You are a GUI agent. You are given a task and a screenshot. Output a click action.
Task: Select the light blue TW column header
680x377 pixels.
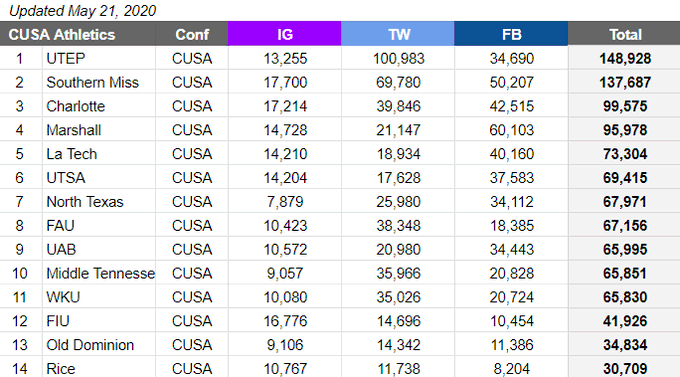[x=398, y=34]
